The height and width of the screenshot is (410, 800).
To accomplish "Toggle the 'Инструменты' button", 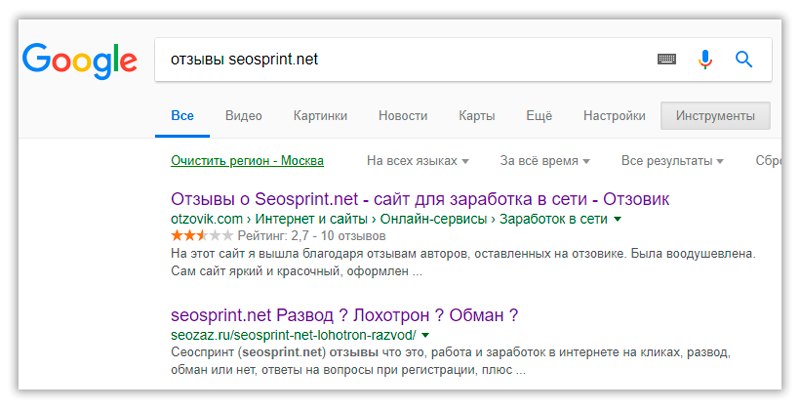I will (x=715, y=116).
